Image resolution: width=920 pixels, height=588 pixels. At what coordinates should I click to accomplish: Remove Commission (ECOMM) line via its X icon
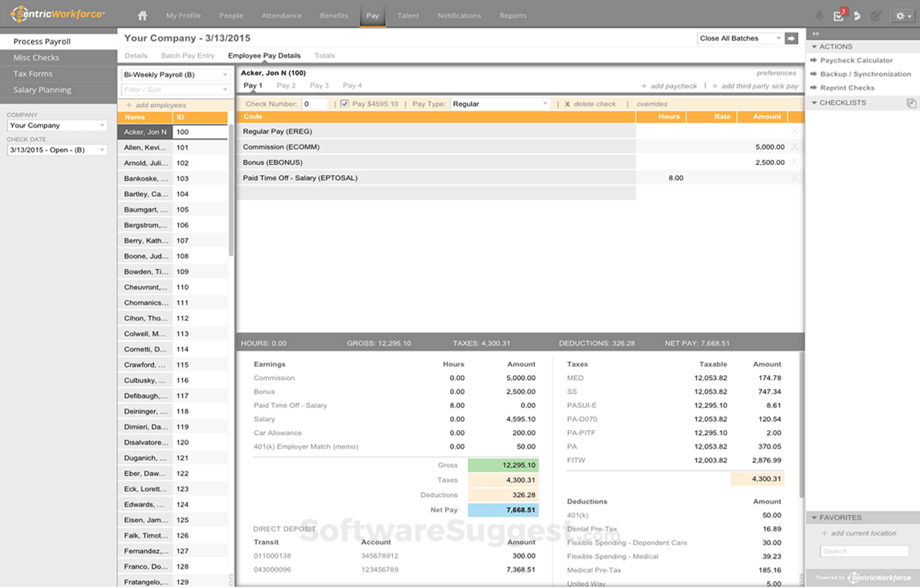pyautogui.click(x=795, y=146)
